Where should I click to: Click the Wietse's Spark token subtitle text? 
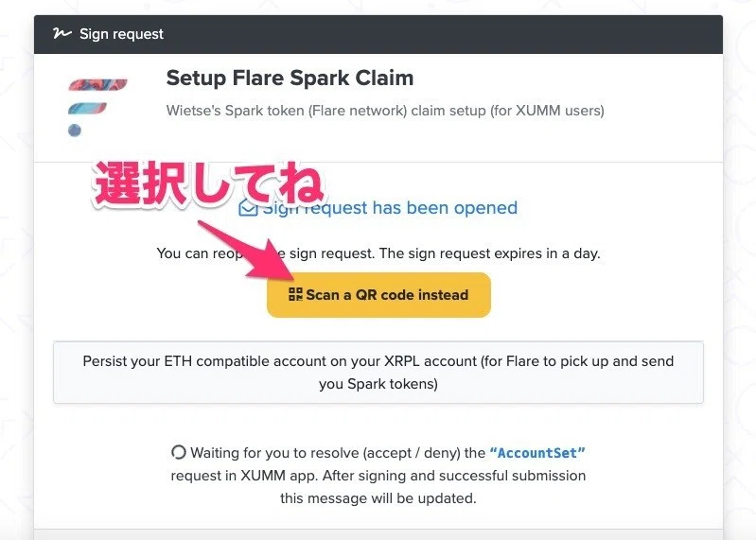(385, 111)
